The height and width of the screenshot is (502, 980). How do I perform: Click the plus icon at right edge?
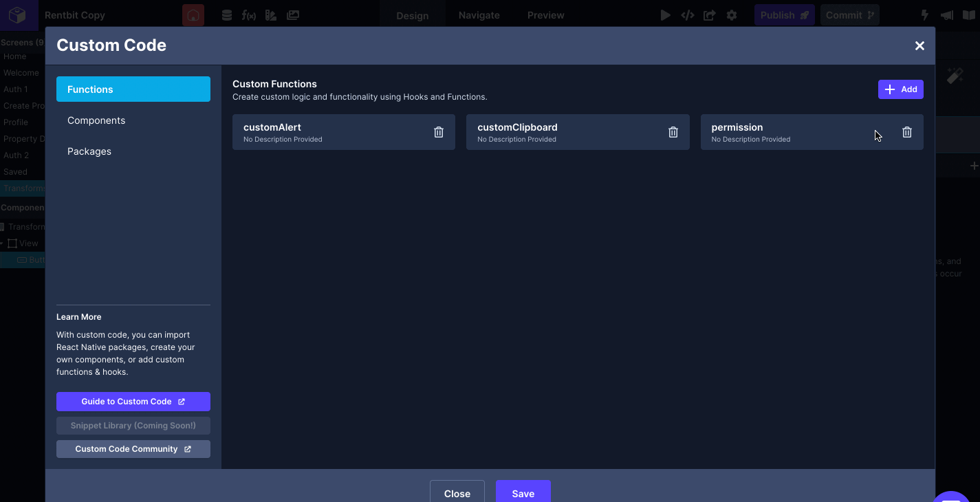point(974,166)
